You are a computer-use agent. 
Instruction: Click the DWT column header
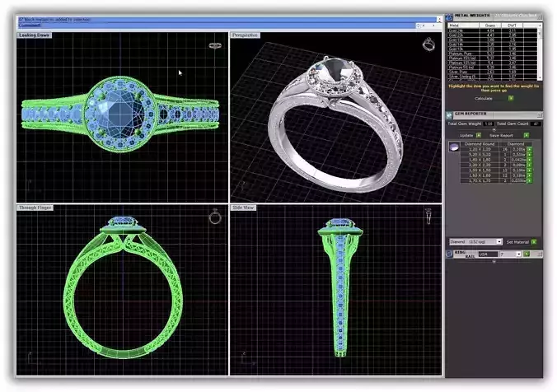tap(512, 26)
